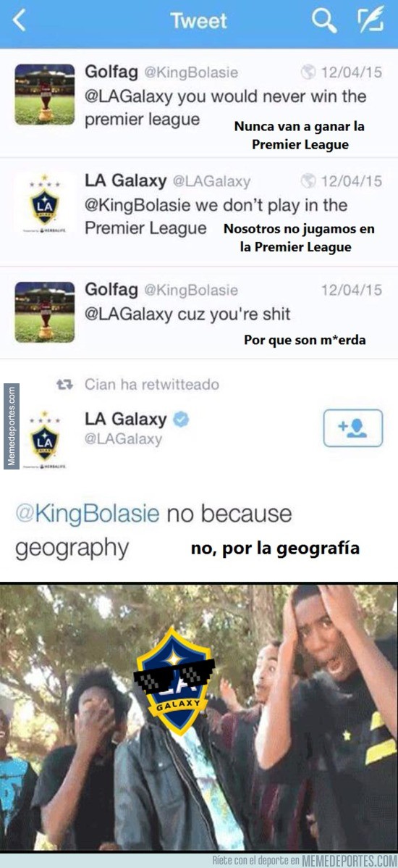Click the globe icon on LA Galaxy's reply
The height and width of the screenshot is (868, 398).
(x=308, y=181)
